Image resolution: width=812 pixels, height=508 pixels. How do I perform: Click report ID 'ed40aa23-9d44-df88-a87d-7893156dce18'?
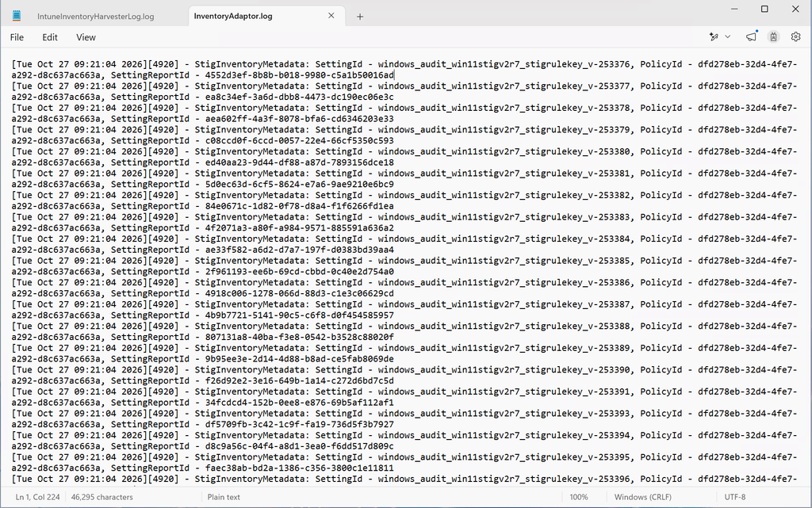[x=299, y=162]
